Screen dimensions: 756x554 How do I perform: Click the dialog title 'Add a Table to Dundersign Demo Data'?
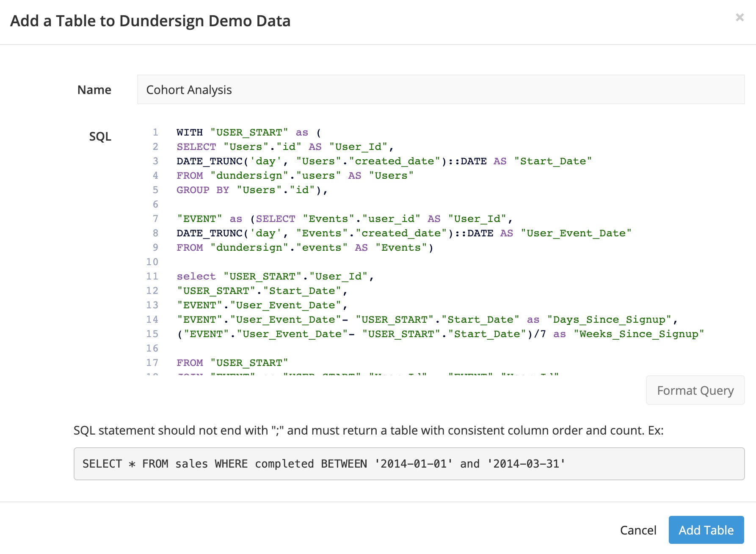150,21
